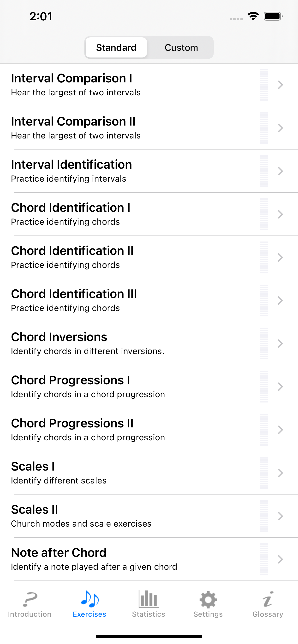298x644 pixels.
Task: Tap the progress bar beside Interval Comparison I
Action: (x=264, y=85)
